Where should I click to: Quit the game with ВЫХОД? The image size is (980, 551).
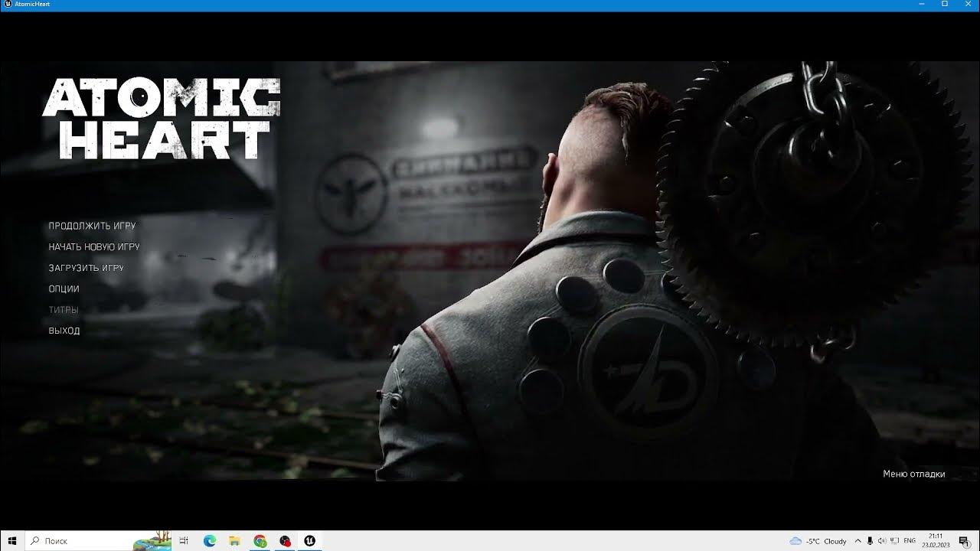(x=64, y=331)
